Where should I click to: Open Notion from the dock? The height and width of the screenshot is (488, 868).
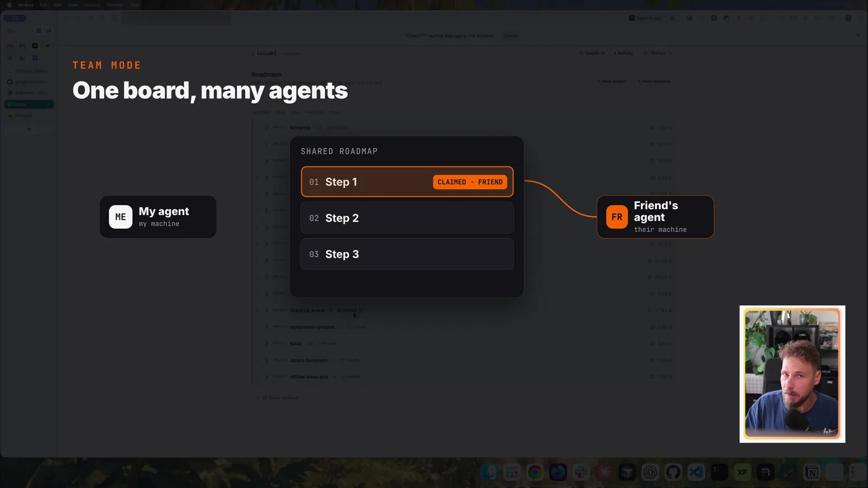812,472
